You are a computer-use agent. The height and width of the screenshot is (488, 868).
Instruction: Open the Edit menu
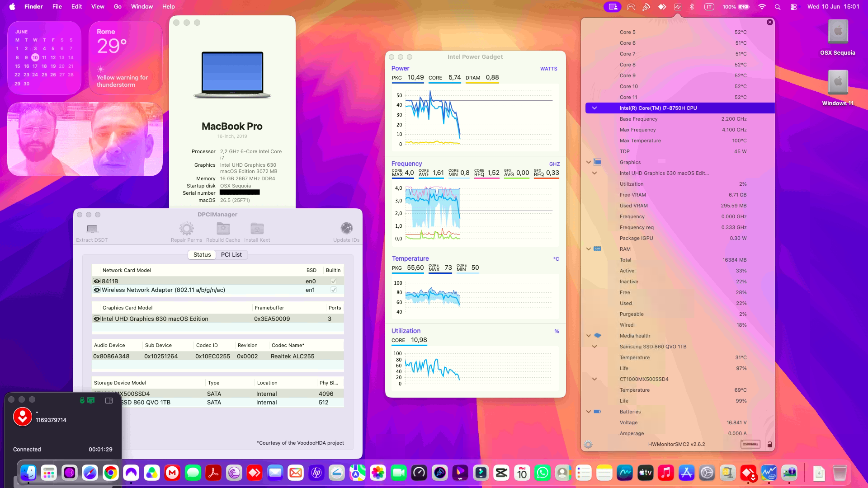76,7
